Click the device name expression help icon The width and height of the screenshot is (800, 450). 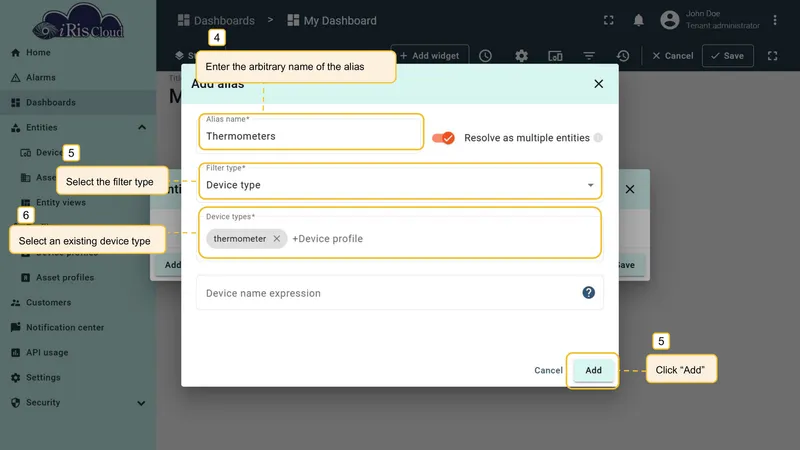[588, 292]
